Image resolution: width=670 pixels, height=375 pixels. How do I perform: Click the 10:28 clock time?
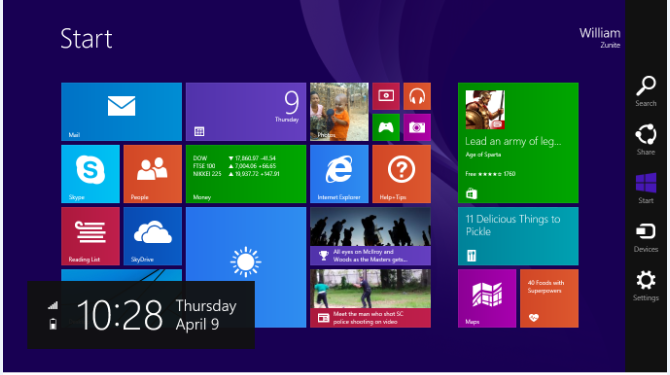tap(120, 315)
